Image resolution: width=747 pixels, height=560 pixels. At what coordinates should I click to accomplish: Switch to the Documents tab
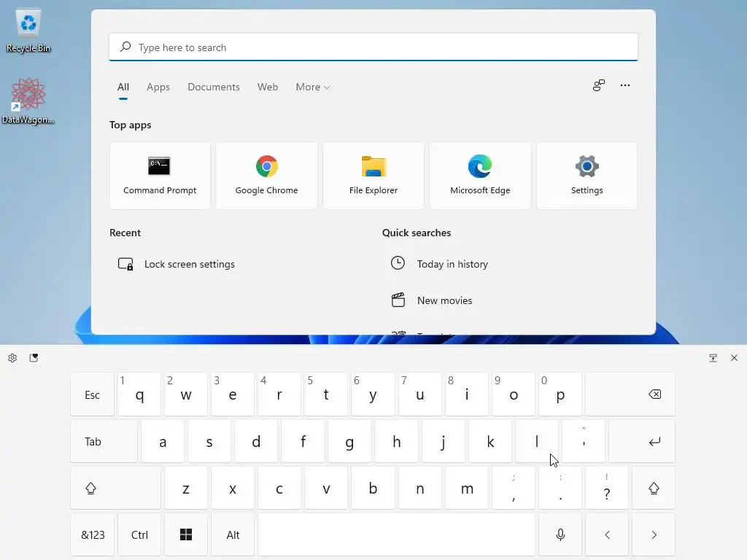(214, 87)
